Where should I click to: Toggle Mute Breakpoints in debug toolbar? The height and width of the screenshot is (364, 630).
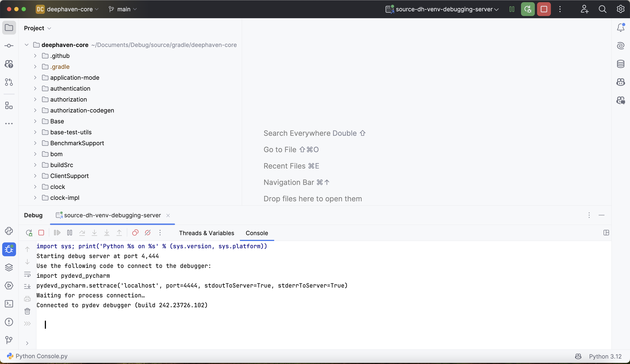pos(148,233)
